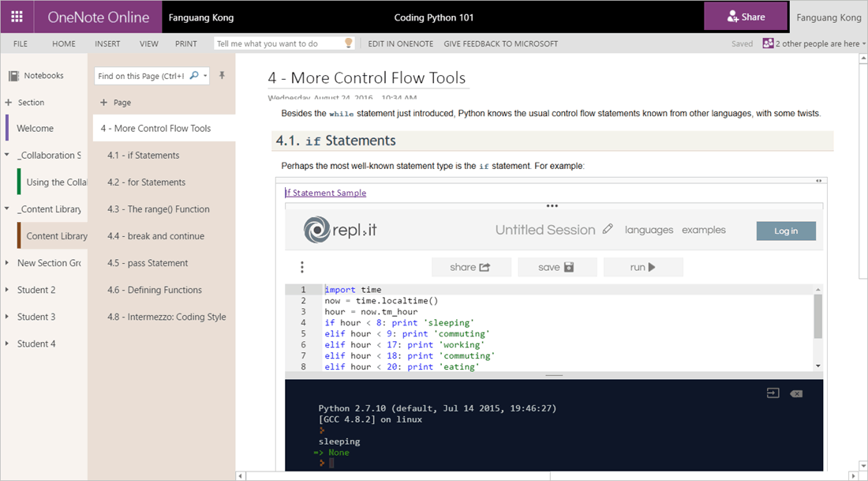Click the search magnifier icon

pyautogui.click(x=194, y=75)
